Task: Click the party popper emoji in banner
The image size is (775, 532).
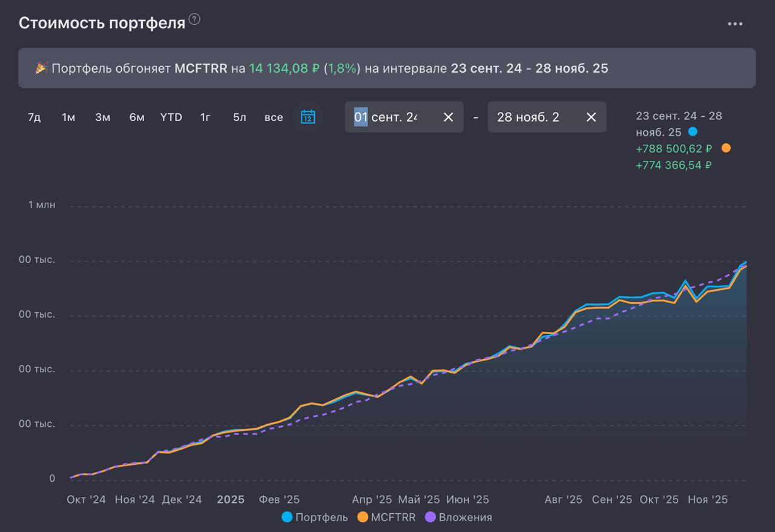Action: tap(41, 68)
